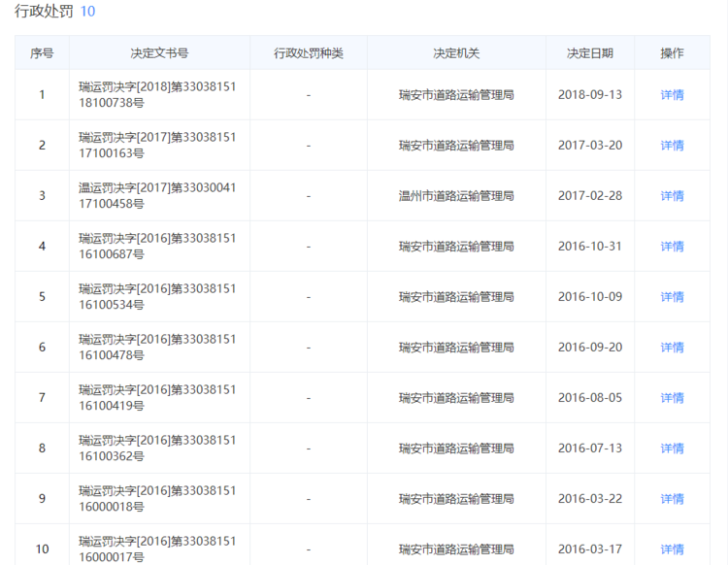Click serial number 7 in 序号 column
The image size is (728, 565).
click(x=42, y=398)
